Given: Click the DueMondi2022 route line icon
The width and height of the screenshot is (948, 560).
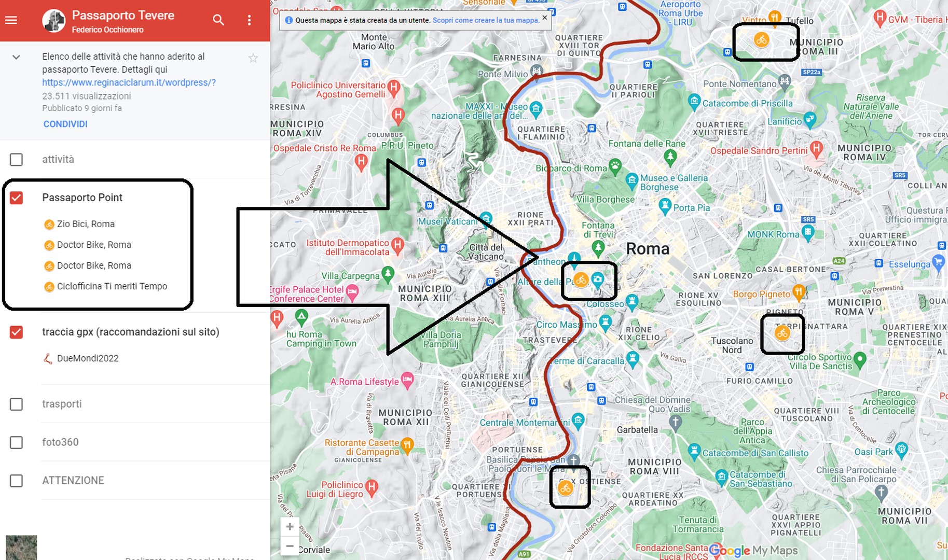Looking at the screenshot, I should point(48,358).
